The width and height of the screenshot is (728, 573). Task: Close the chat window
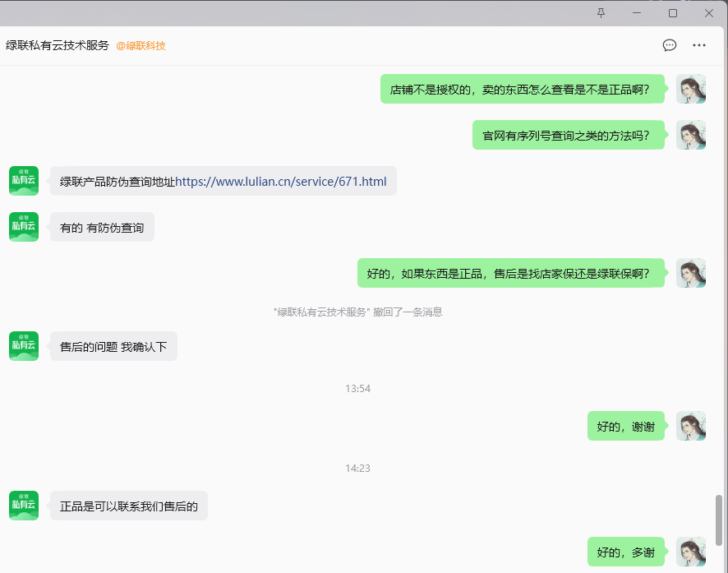coord(709,13)
